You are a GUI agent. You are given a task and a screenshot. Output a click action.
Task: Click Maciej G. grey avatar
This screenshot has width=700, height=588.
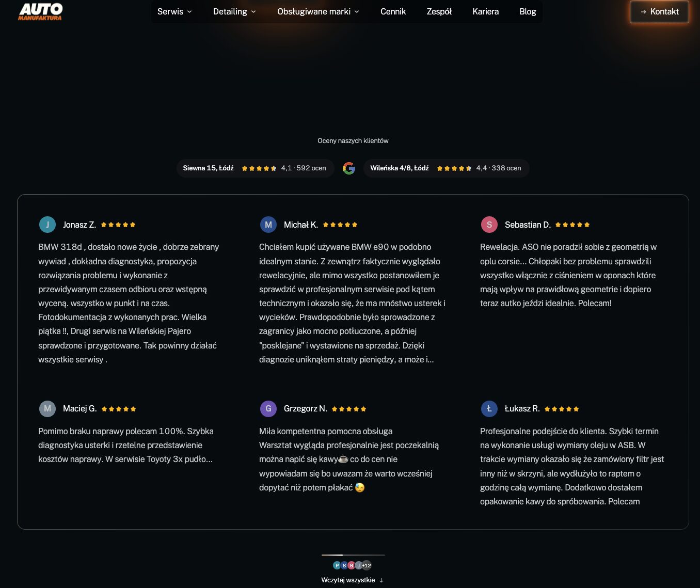47,409
